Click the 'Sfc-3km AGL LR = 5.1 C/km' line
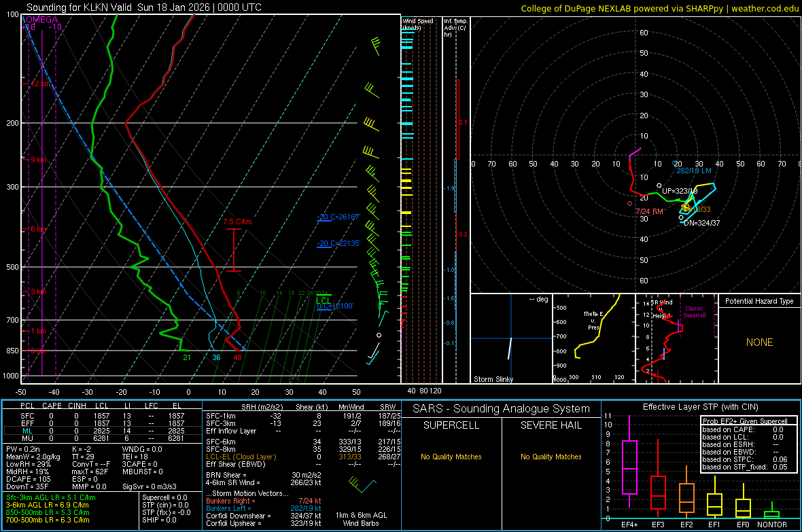 [51, 497]
